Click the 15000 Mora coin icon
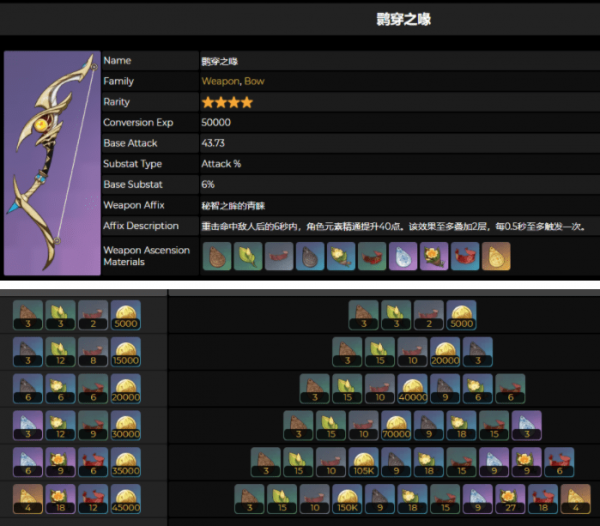600x526 pixels. [x=126, y=352]
